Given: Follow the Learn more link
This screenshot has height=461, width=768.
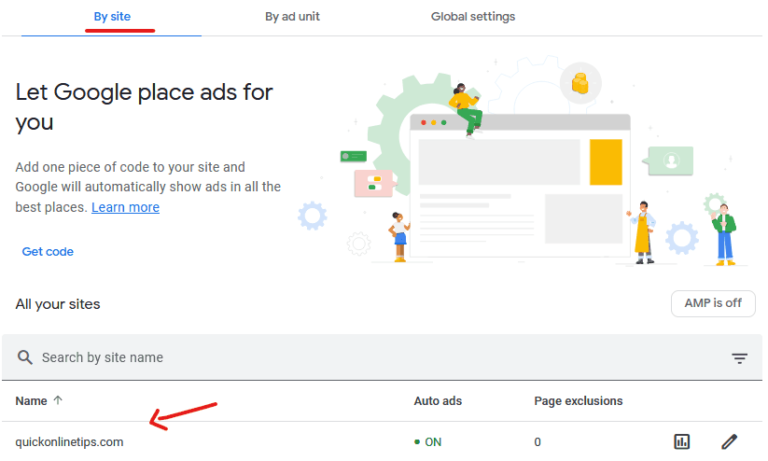Looking at the screenshot, I should click(x=125, y=207).
